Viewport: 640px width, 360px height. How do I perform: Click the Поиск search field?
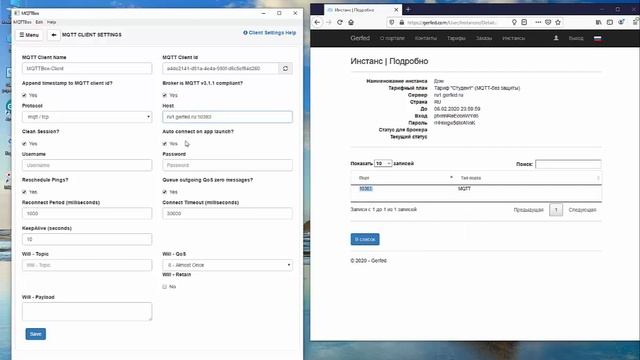click(x=568, y=164)
